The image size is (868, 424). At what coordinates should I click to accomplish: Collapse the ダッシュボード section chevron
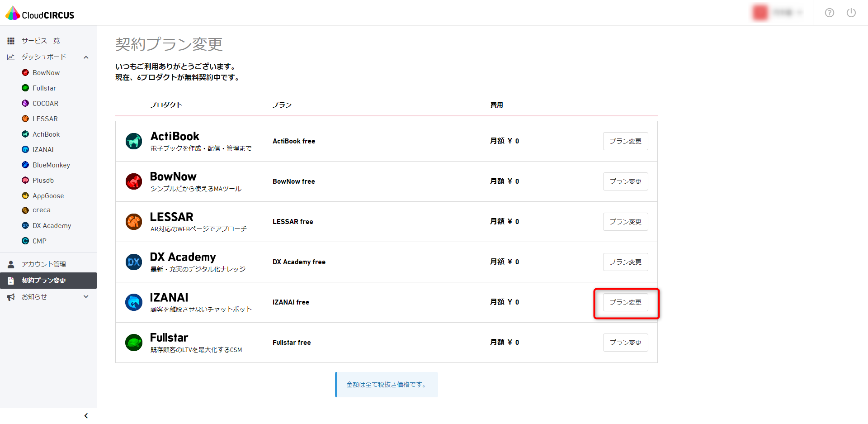(86, 57)
